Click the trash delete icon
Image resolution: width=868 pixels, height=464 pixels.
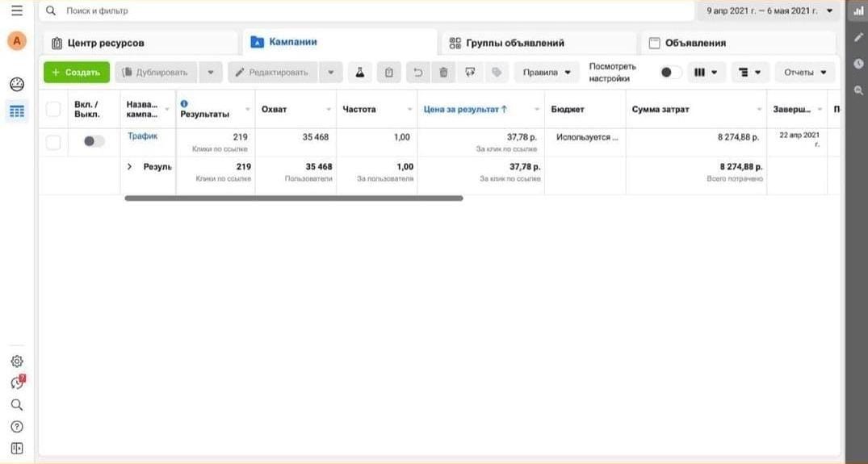[443, 73]
